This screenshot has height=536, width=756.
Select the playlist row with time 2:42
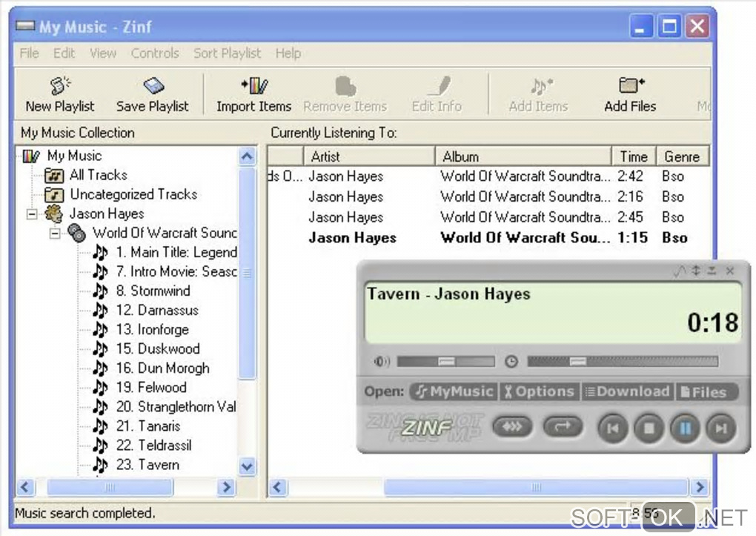488,176
